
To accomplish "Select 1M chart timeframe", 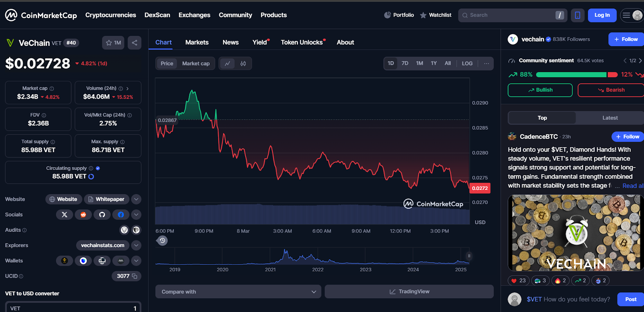I will (x=419, y=63).
